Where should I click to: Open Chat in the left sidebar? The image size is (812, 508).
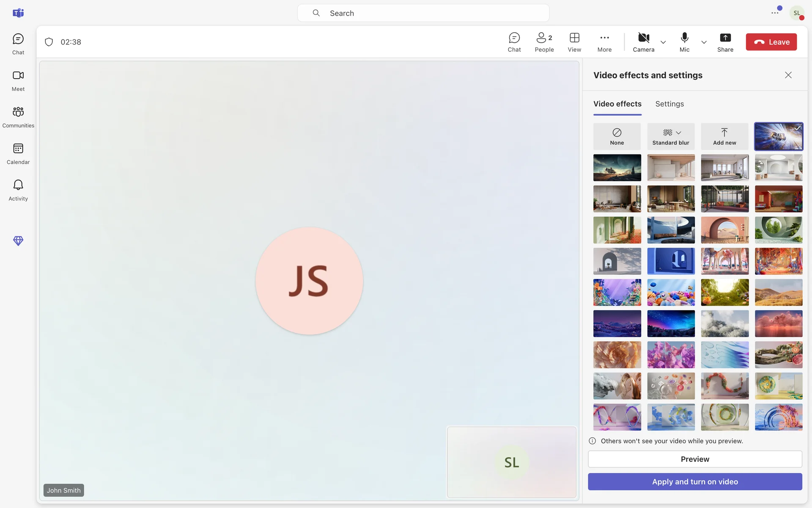[18, 44]
